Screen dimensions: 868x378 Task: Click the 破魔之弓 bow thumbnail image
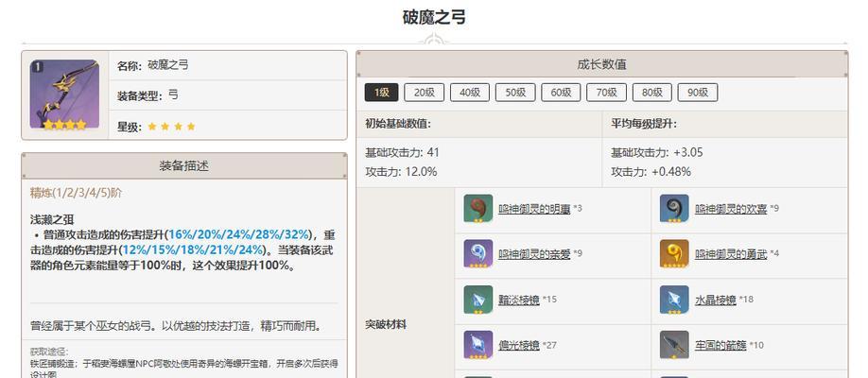[64, 94]
